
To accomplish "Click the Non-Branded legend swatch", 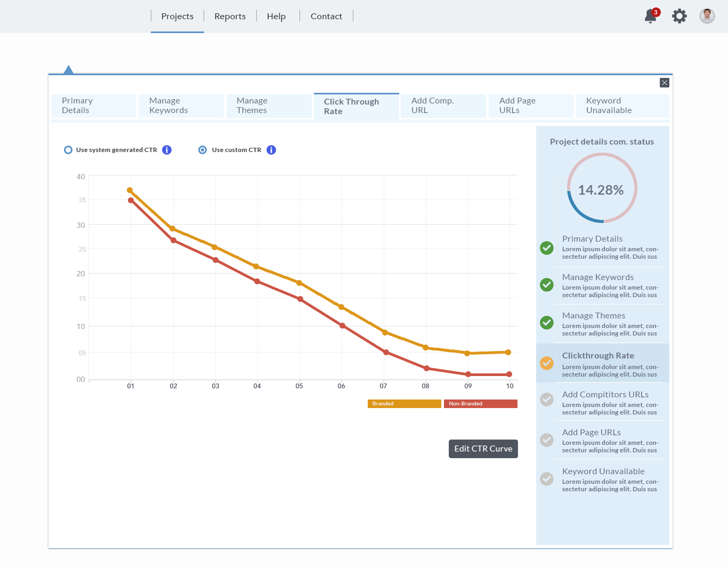I will click(x=481, y=404).
